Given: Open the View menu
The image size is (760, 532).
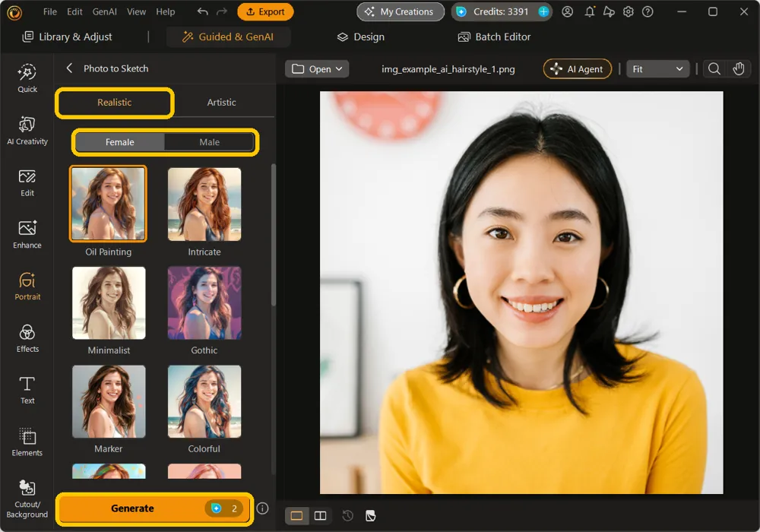Looking at the screenshot, I should coord(136,11).
